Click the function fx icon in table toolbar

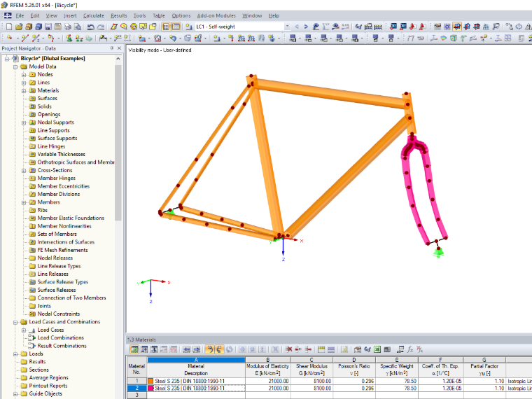click(410, 349)
